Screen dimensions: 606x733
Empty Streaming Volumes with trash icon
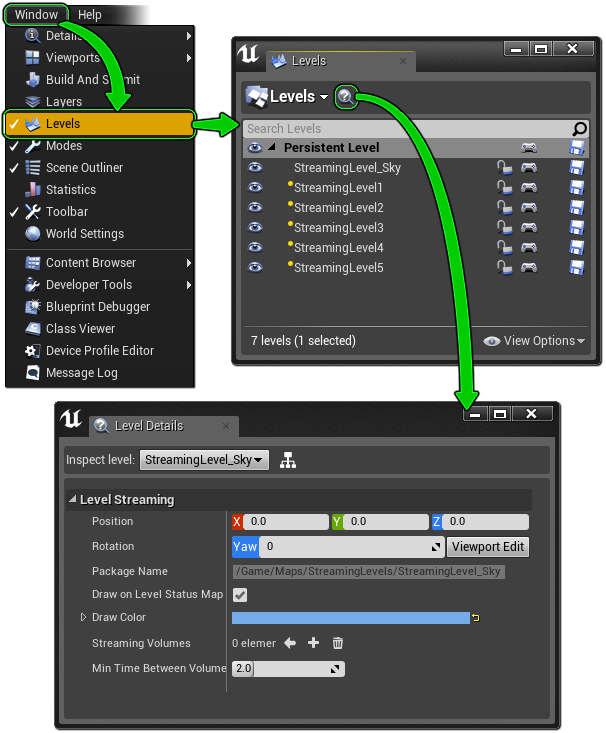click(x=338, y=644)
